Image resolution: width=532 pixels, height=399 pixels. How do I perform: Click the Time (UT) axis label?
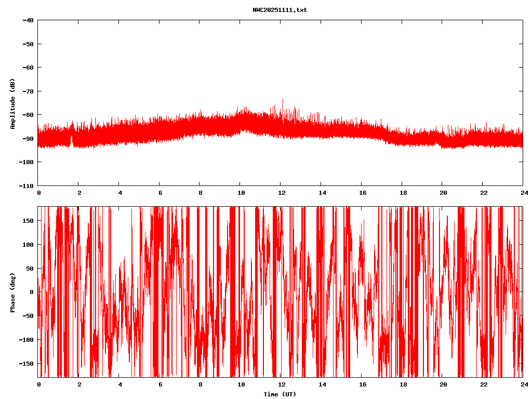[x=280, y=394]
